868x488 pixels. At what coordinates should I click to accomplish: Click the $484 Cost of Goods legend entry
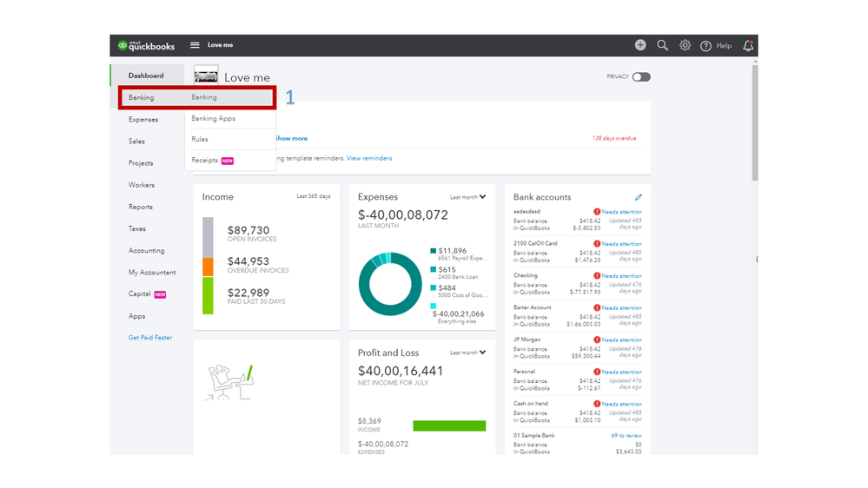459,291
